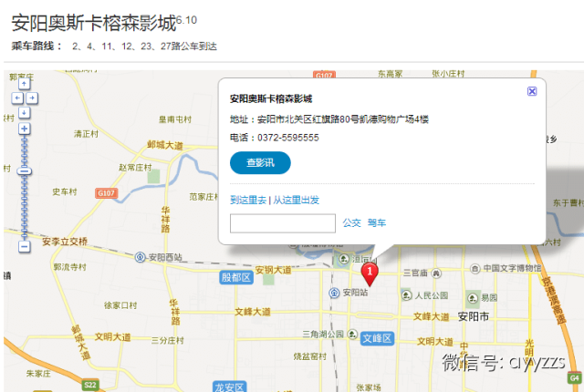Click the 徐家口村 village label
The image size is (584, 392).
coord(120,305)
